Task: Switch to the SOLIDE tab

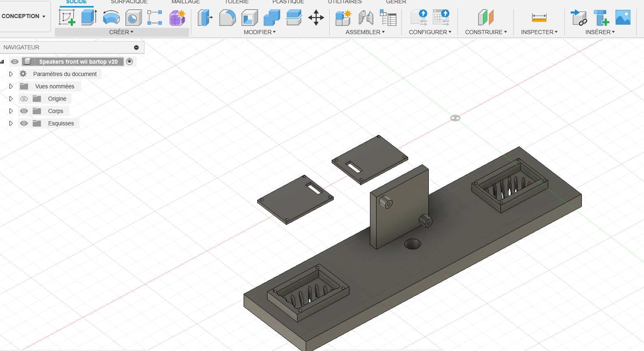Action: pyautogui.click(x=77, y=2)
